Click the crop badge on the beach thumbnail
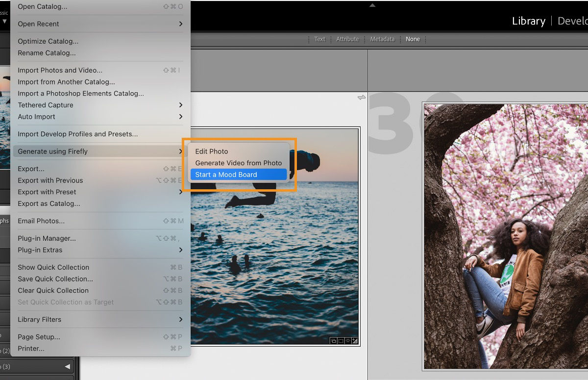Image resolution: width=588 pixels, height=380 pixels. pos(341,340)
